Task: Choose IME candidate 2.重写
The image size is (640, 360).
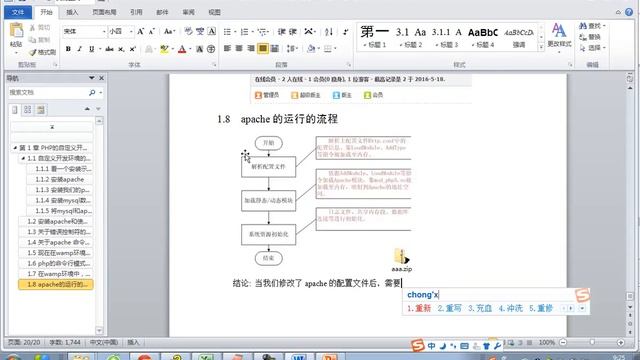Action: tap(449, 309)
